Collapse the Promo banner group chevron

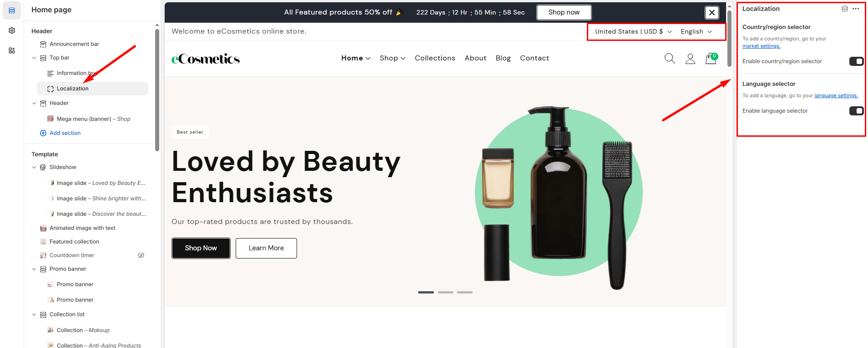34,269
